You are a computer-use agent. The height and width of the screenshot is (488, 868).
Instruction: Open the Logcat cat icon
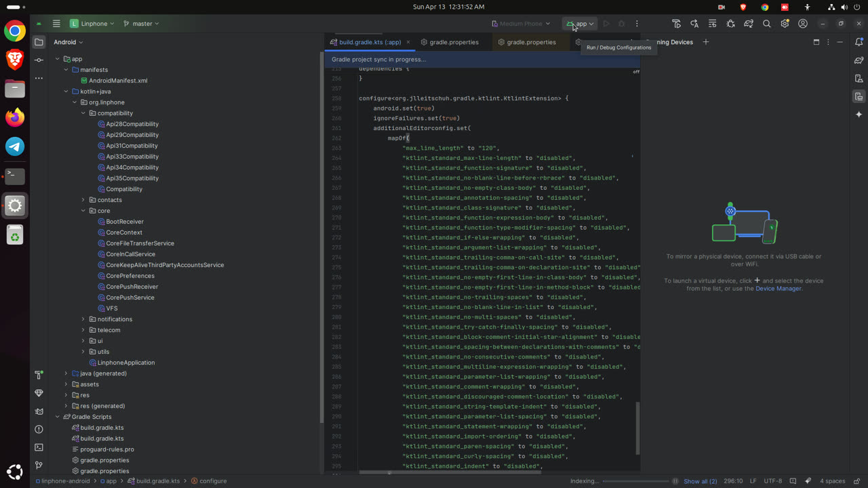point(39,411)
